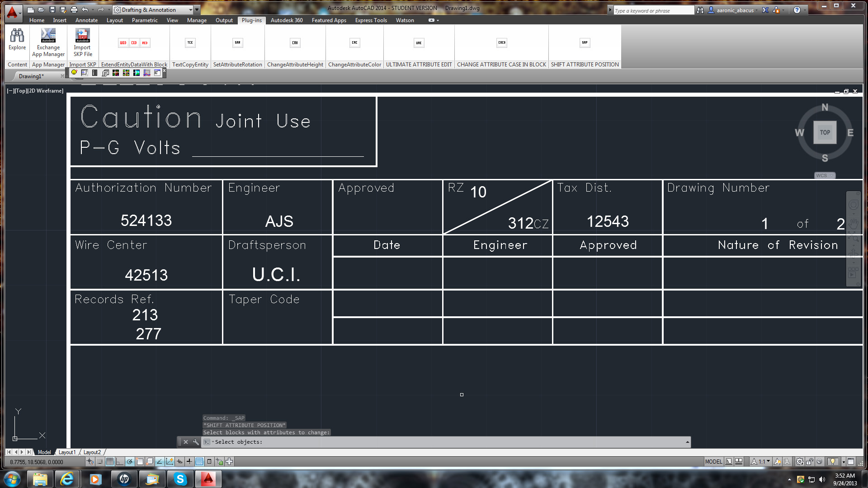Click the ChangeAttributeColor CAC icon
The width and height of the screenshot is (868, 488).
[354, 43]
